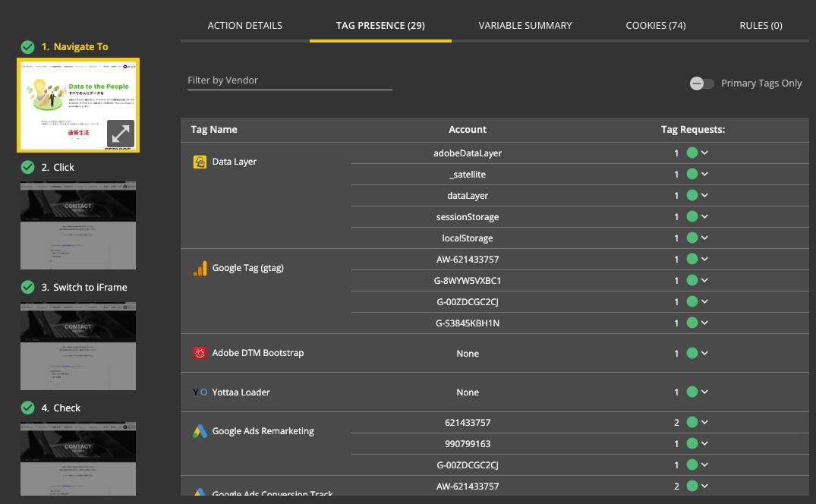Viewport: 816px width, 504px height.
Task: Open the Action Details tab
Action: 244,26
